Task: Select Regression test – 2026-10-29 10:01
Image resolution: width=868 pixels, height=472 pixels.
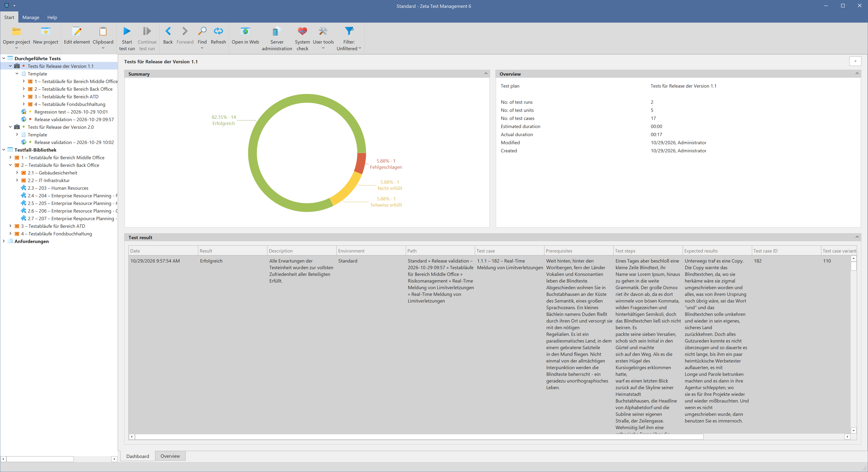Action: 71,112
